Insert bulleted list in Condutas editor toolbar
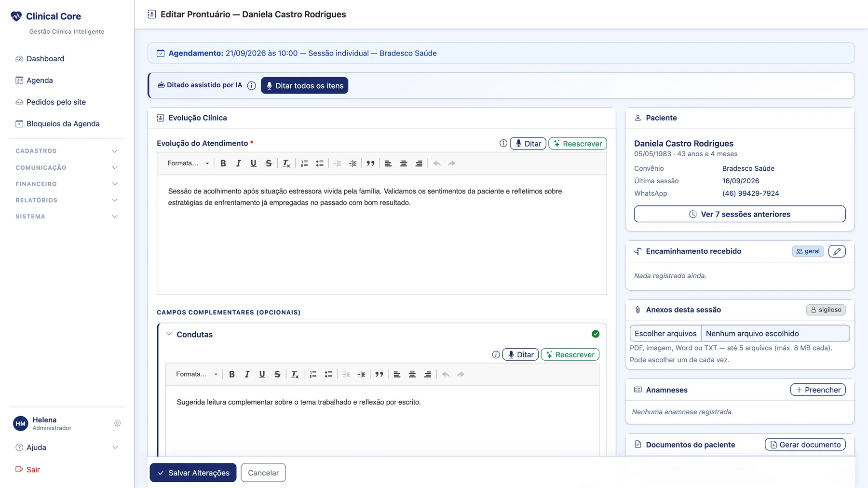 (328, 374)
